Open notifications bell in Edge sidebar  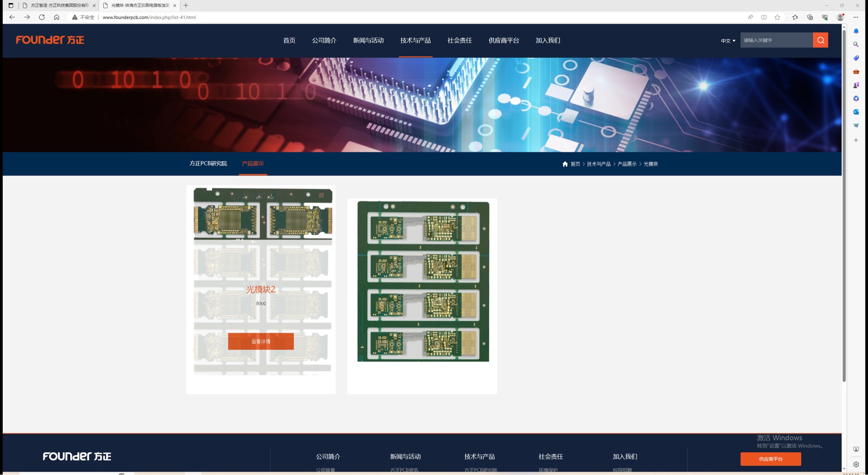(x=856, y=31)
